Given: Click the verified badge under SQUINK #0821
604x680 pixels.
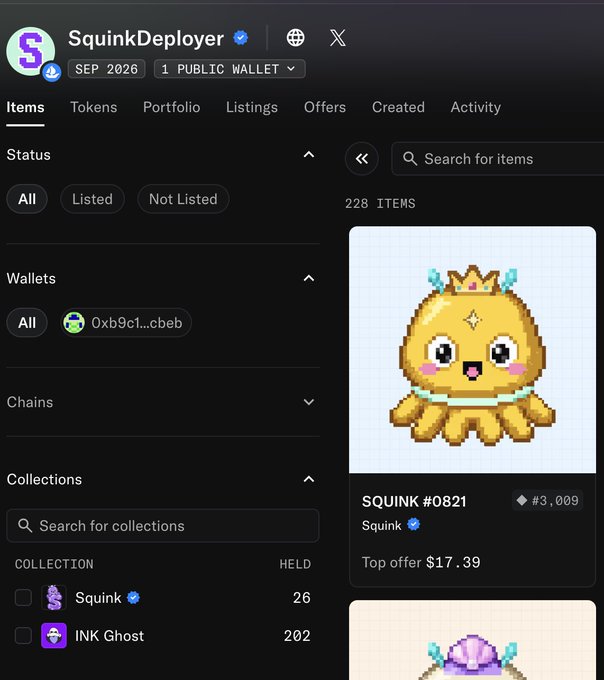Looking at the screenshot, I should coord(414,525).
